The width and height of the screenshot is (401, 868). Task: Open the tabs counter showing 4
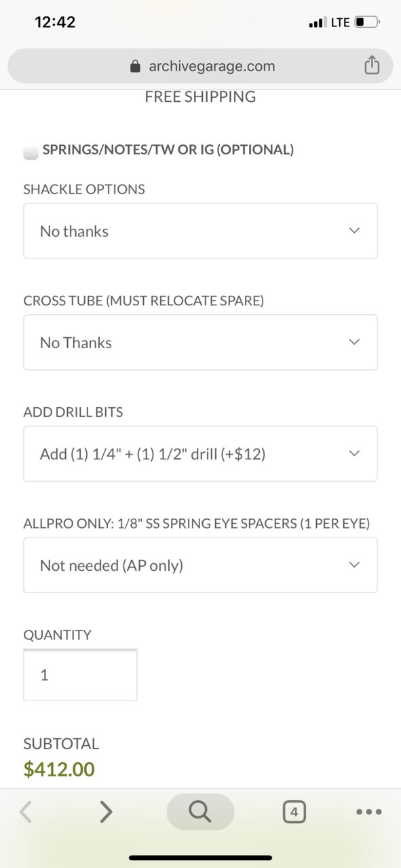click(x=294, y=812)
